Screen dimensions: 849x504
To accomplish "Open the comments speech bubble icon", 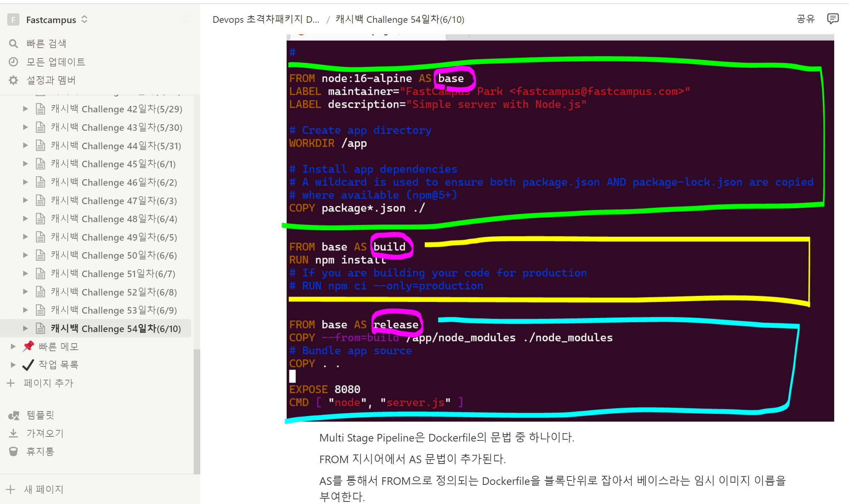I will (832, 19).
